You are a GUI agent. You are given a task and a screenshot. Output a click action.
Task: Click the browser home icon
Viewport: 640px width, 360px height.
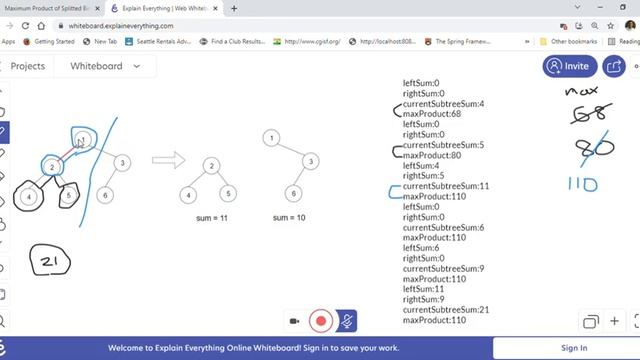pyautogui.click(x=41, y=26)
